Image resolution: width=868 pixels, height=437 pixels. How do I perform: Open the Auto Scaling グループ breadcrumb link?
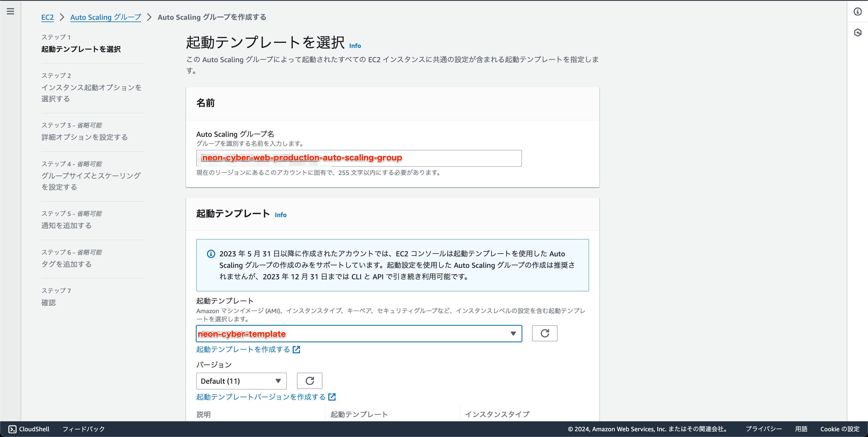point(105,17)
